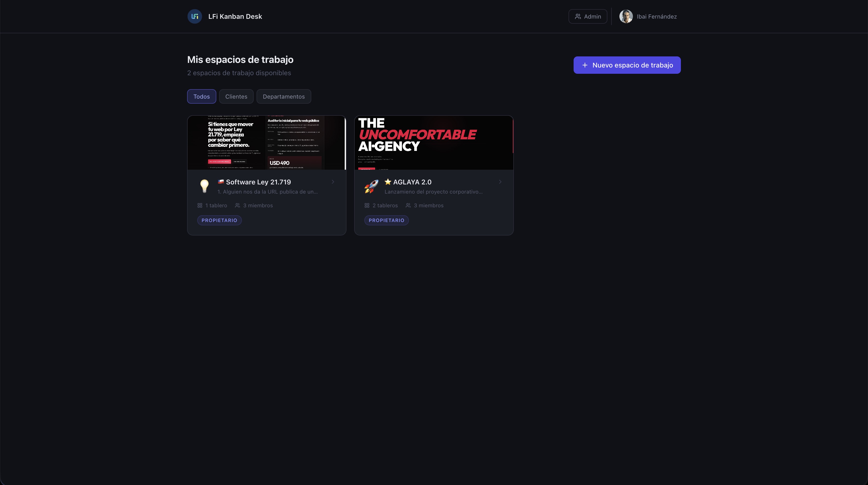
Task: Click the star icon next to AGLAYA 2.0
Action: 388,182
